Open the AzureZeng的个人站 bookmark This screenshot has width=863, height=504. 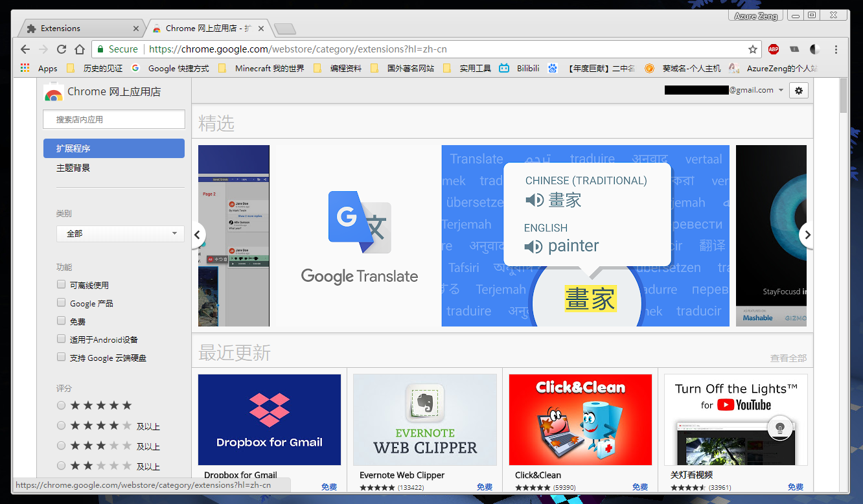coord(773,68)
